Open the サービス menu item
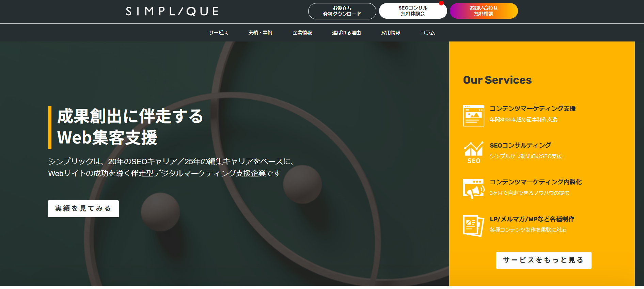644x289 pixels. pos(218,33)
